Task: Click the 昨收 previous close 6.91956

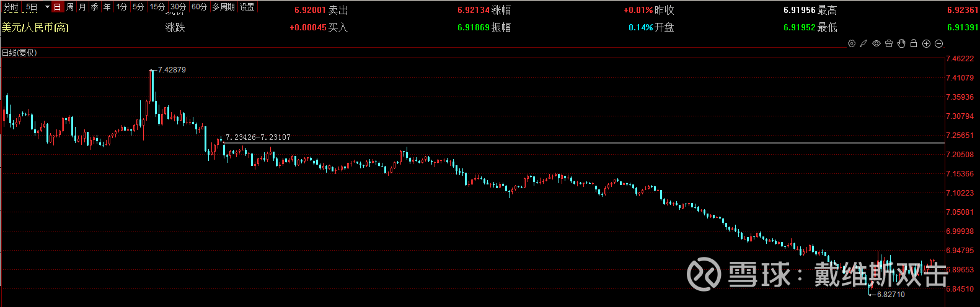Action: tap(800, 11)
